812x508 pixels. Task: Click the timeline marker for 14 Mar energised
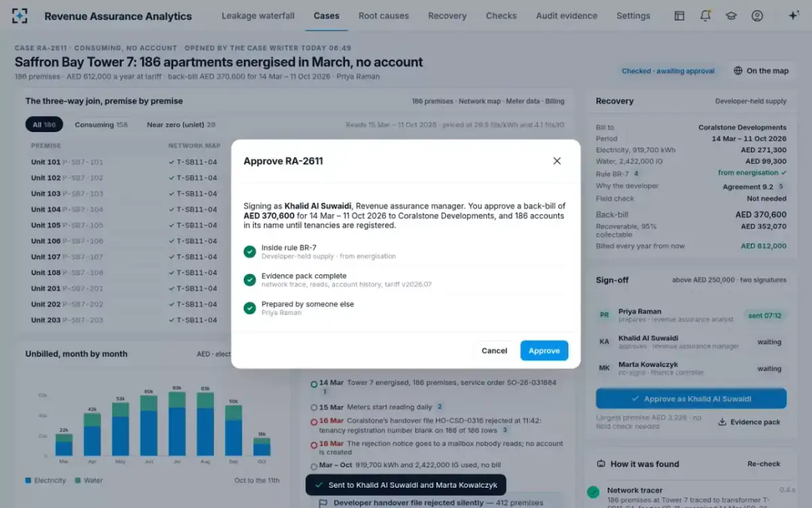(x=314, y=383)
